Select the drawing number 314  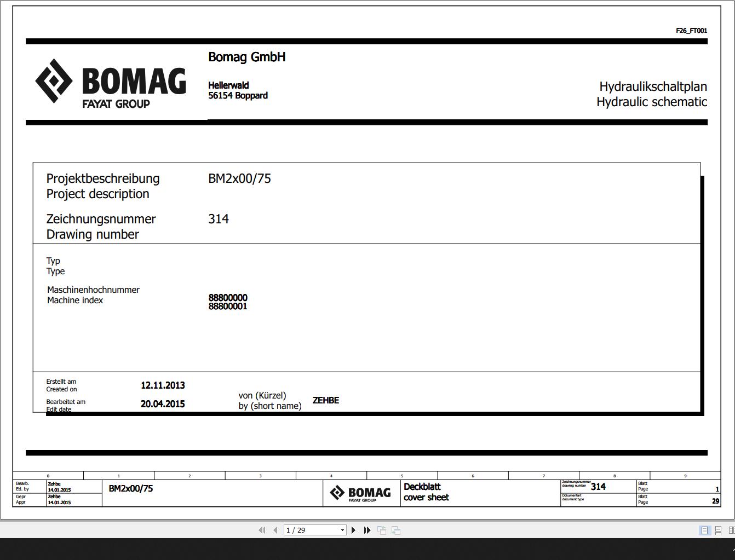point(219,219)
